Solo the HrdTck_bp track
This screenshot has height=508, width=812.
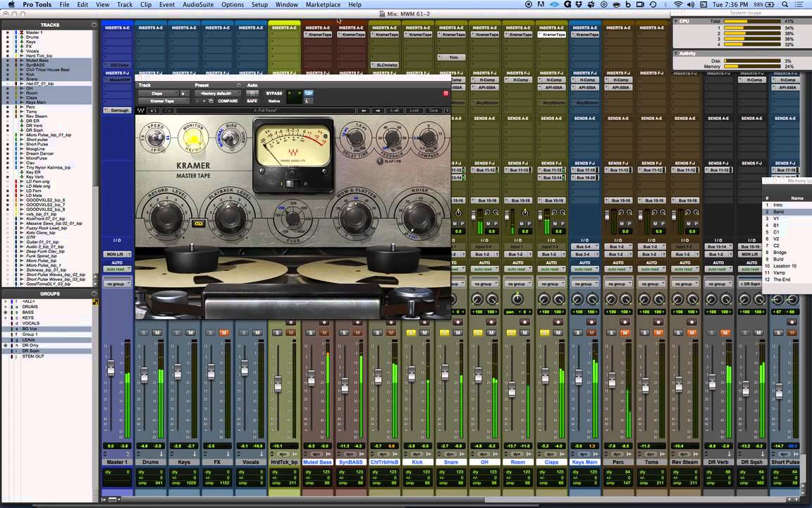pyautogui.click(x=278, y=333)
